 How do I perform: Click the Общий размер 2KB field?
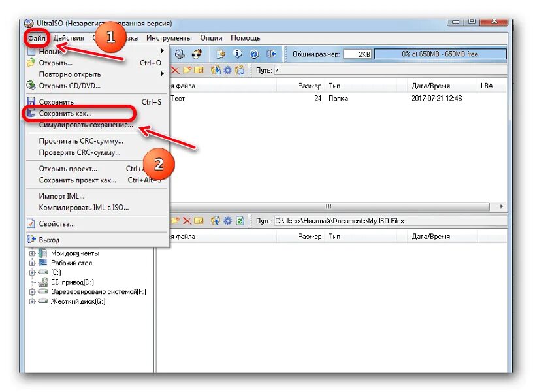pyautogui.click(x=357, y=54)
